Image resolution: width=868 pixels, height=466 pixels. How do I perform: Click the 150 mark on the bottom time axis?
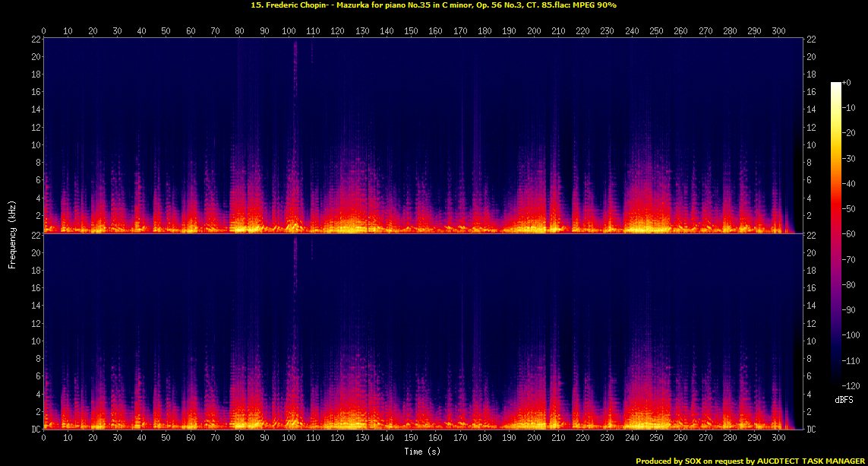click(411, 439)
